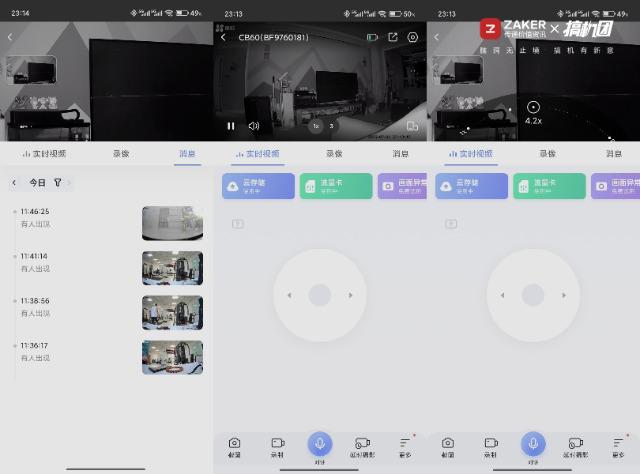This screenshot has height=474, width=640.
Task: Select the 1x zoom button on CB60 video
Action: (x=316, y=126)
